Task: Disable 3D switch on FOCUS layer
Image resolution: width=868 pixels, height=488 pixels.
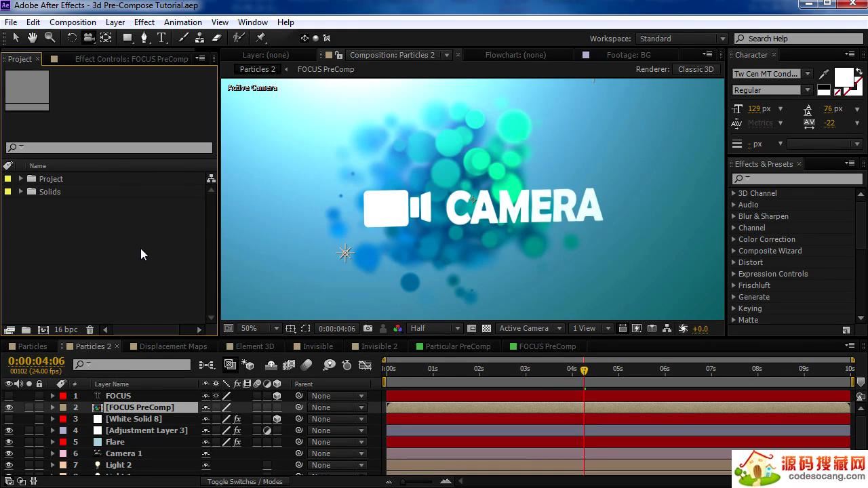Action: tap(277, 396)
